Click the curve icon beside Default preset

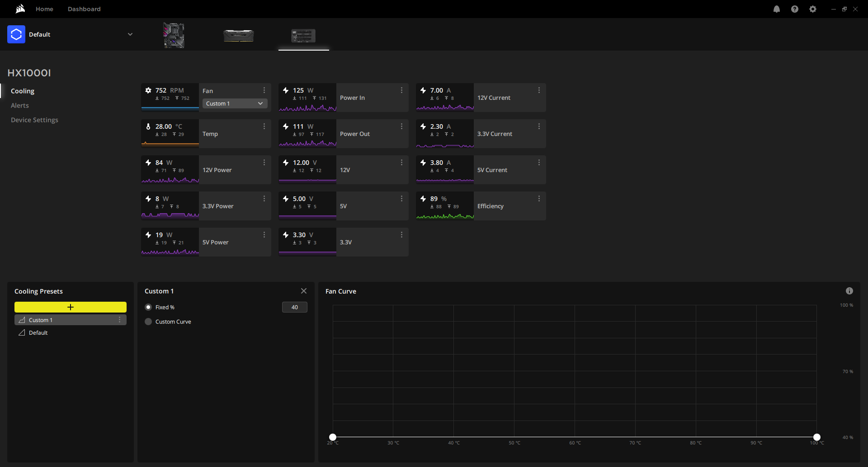(x=22, y=332)
